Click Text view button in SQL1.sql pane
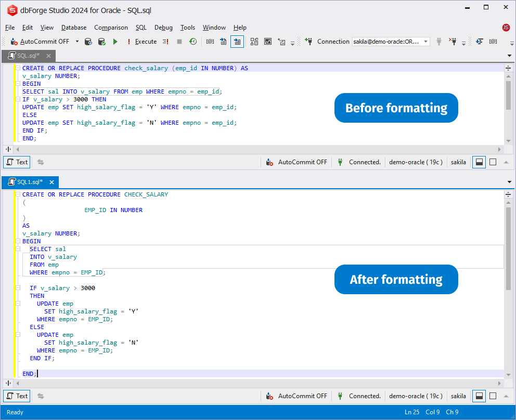This screenshot has width=516, height=420. (x=17, y=396)
